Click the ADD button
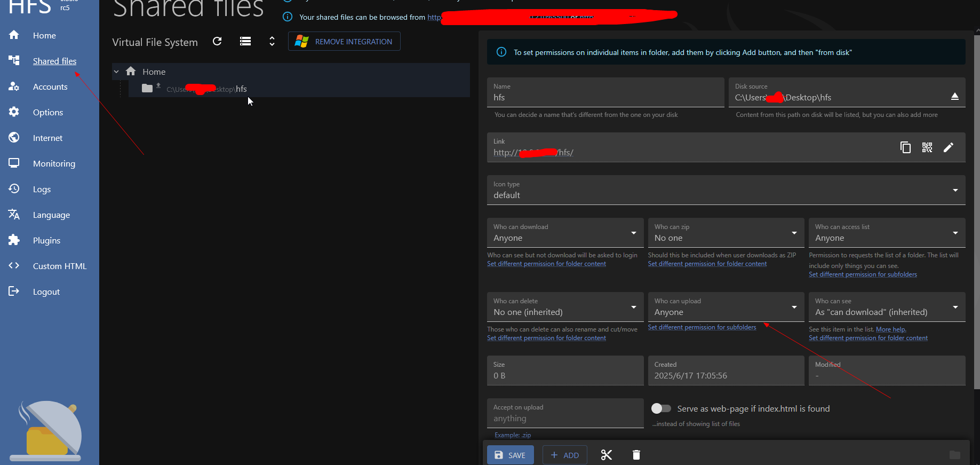The width and height of the screenshot is (980, 465). [x=565, y=455]
